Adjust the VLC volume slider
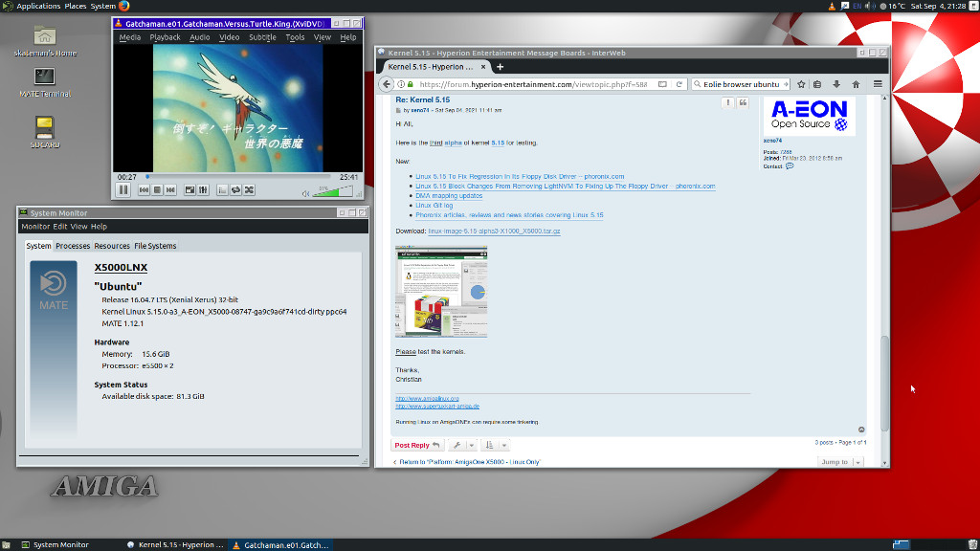Screen dimensions: 980x551 click(x=332, y=191)
